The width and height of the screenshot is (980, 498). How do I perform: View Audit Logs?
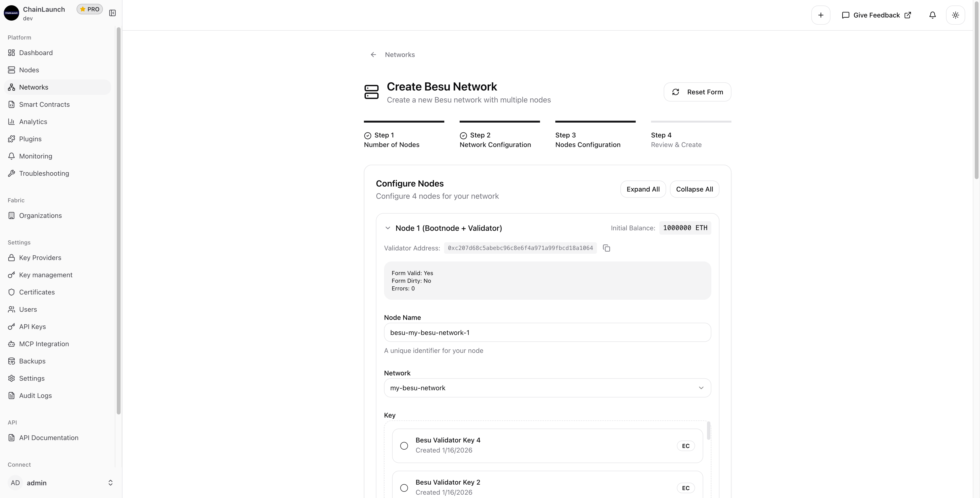35,396
